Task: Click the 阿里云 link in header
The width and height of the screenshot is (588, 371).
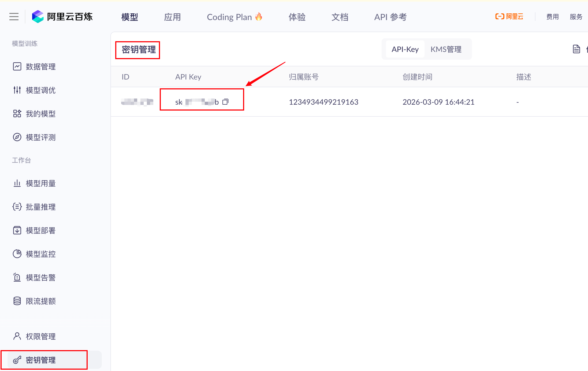Action: click(x=509, y=17)
